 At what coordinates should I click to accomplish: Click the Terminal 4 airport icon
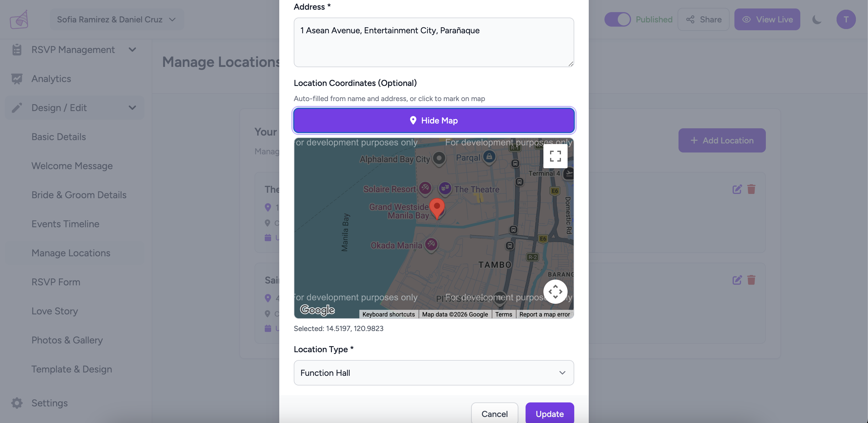click(x=568, y=174)
